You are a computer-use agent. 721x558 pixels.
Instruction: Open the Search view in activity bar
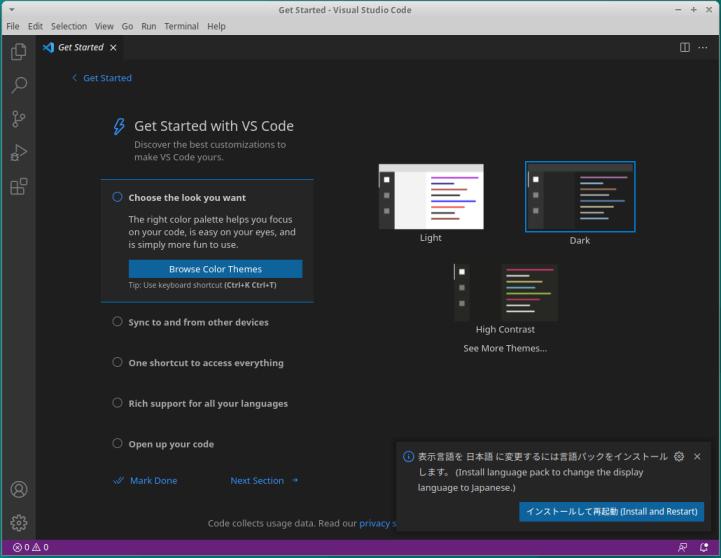tap(18, 85)
